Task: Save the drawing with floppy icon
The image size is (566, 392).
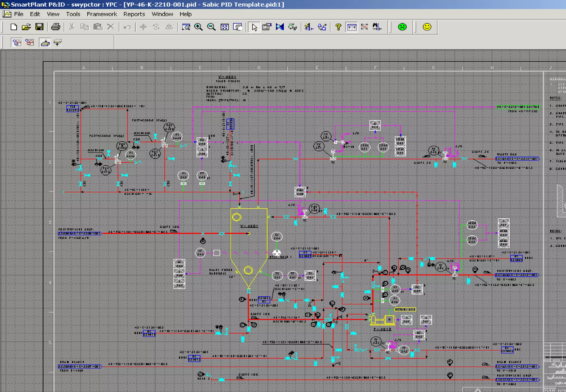Action: point(40,27)
